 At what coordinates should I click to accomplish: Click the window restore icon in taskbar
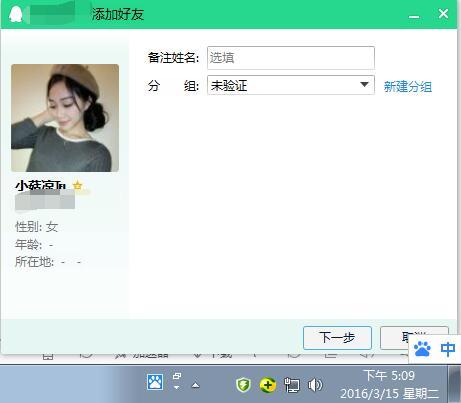click(177, 376)
